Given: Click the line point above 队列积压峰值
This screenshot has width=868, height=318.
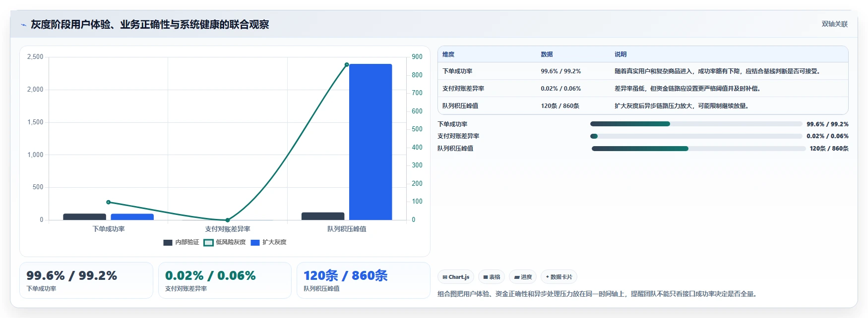Looking at the screenshot, I should pos(347,64).
